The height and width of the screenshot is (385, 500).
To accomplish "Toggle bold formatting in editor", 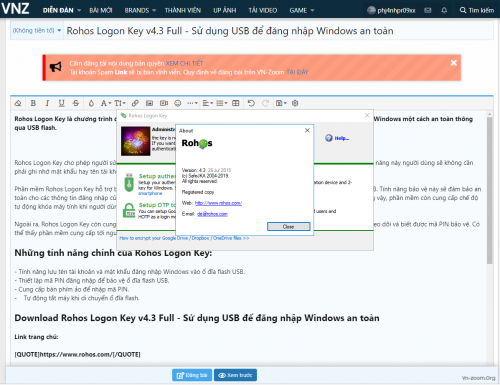I will click(33, 103).
